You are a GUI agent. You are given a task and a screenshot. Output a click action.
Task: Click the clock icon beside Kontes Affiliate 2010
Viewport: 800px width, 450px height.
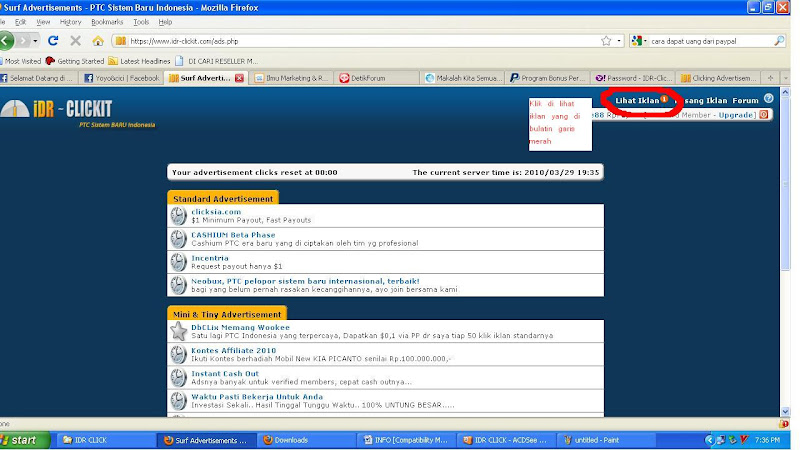[x=179, y=355]
